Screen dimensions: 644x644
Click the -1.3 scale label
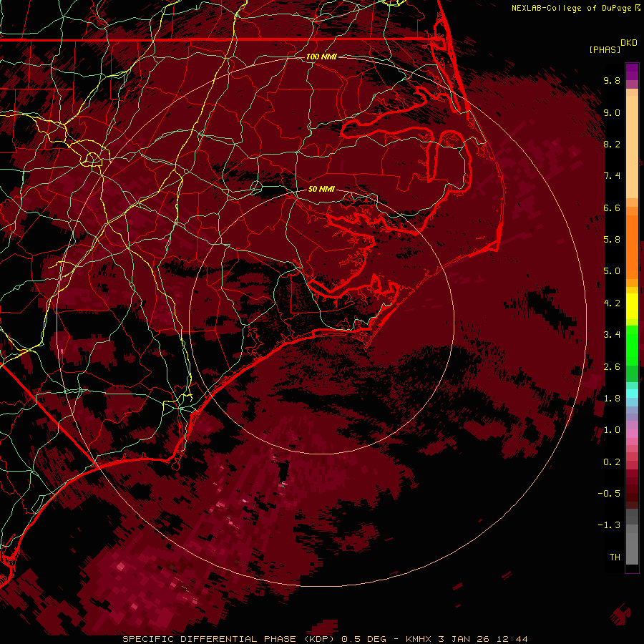[609, 525]
